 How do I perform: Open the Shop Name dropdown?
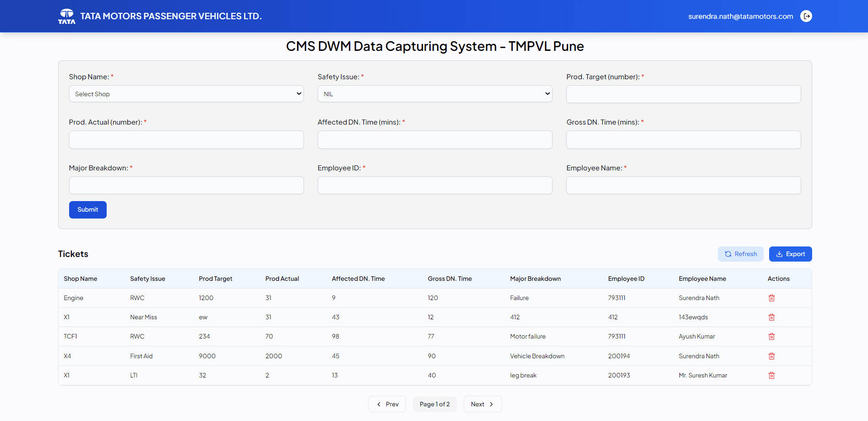tap(186, 94)
